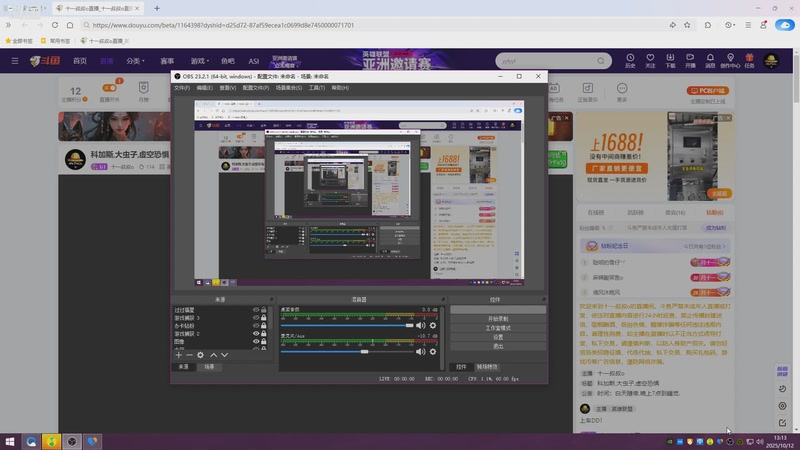Click the Douyu search magnifier icon
Screen dimensions: 800x450
pos(601,61)
